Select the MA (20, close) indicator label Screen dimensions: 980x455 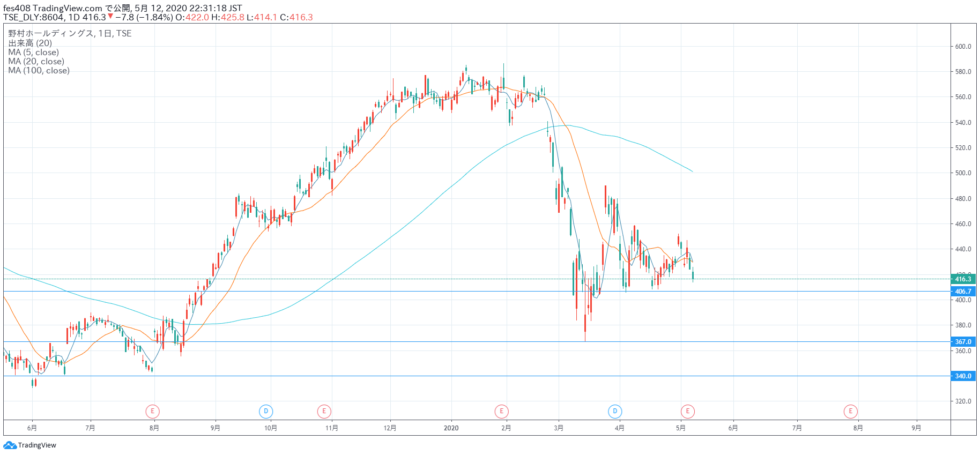[36, 62]
